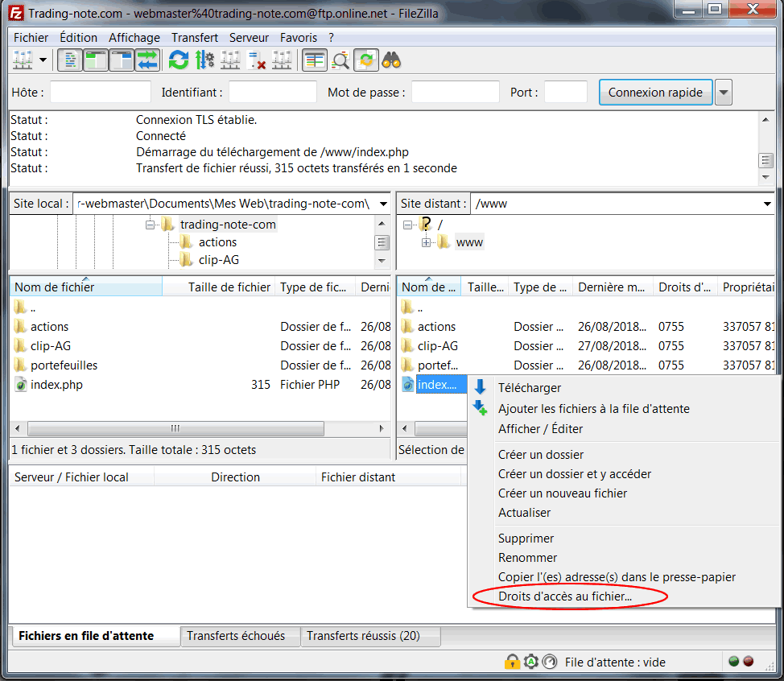Open the Serveur menu
Screen dimensions: 784x681
pos(249,38)
